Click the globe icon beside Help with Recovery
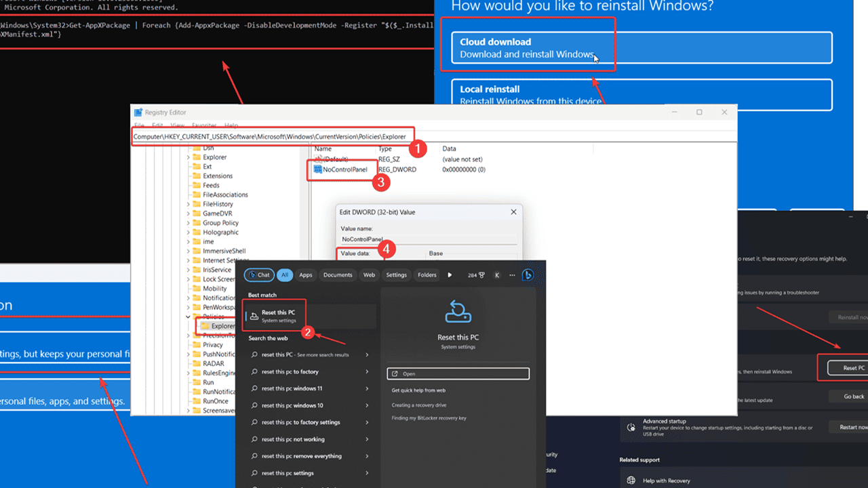 (631, 481)
